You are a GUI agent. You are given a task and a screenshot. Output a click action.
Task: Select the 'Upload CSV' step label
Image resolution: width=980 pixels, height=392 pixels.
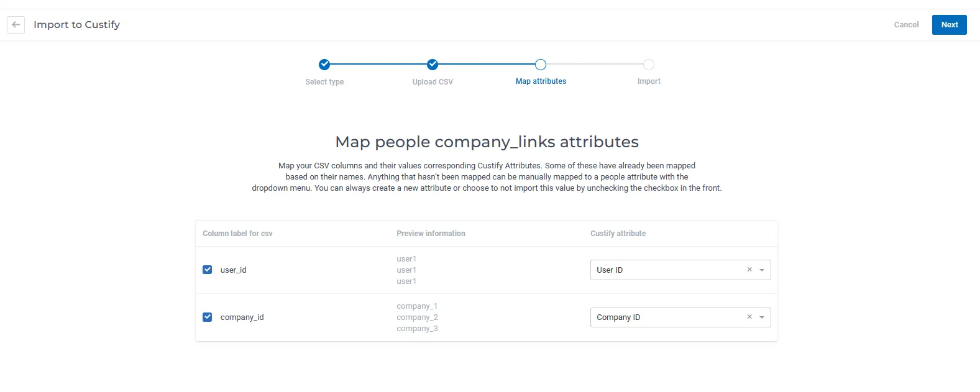coord(433,82)
